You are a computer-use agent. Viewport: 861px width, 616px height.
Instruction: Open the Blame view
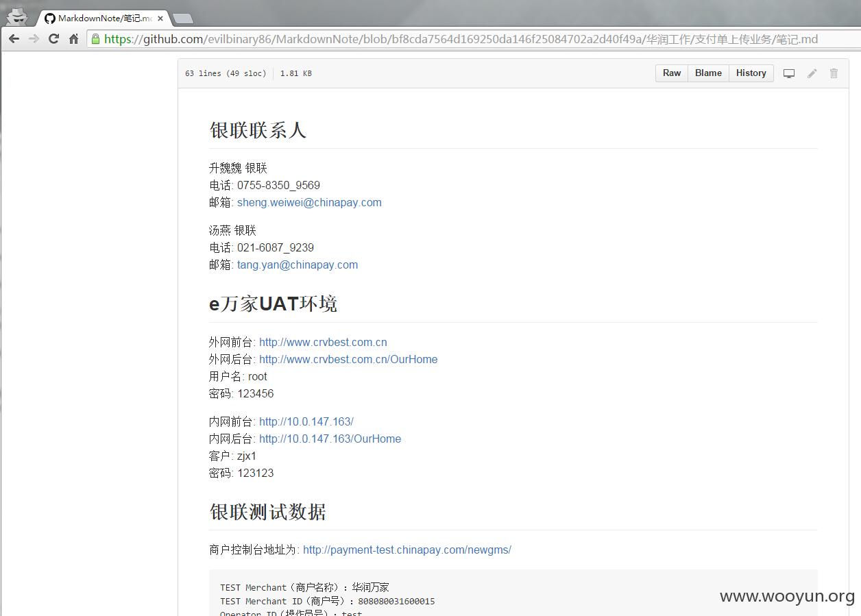[708, 73]
